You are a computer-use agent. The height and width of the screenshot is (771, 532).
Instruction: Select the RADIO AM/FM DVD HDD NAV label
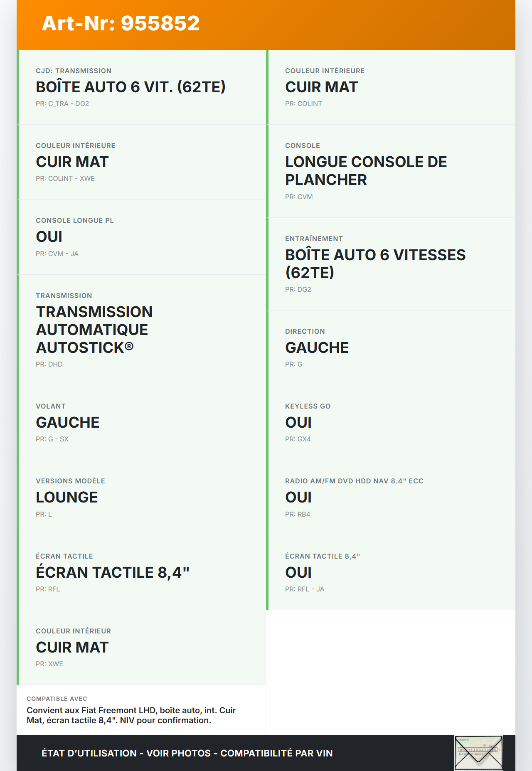coord(354,481)
